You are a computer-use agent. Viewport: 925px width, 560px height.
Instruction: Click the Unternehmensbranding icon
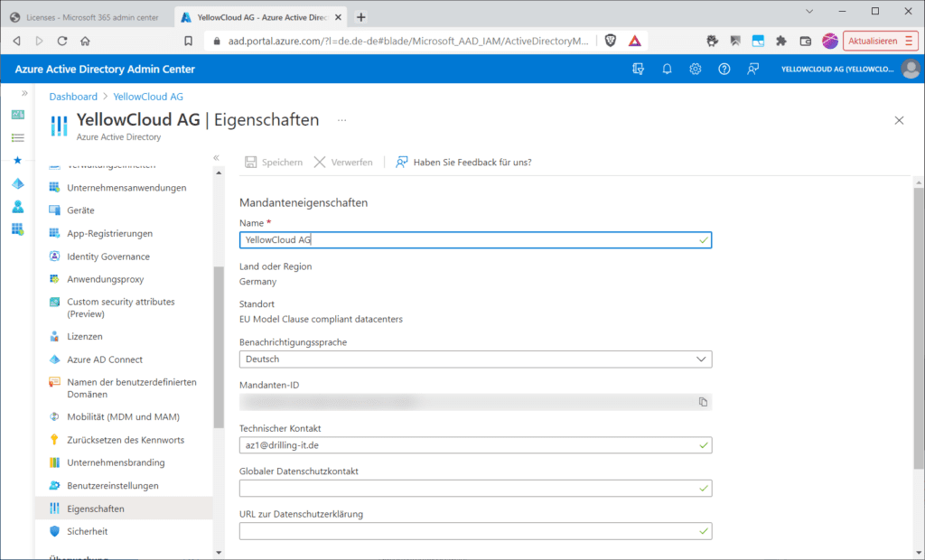pyautogui.click(x=54, y=462)
